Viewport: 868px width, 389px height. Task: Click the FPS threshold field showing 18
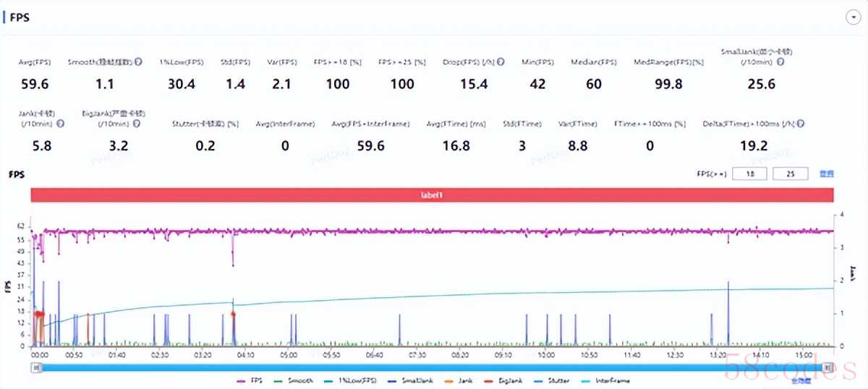point(749,174)
